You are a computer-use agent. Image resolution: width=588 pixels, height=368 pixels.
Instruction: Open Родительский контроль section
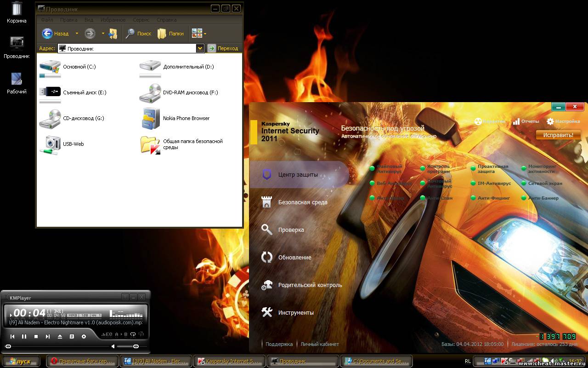[302, 285]
